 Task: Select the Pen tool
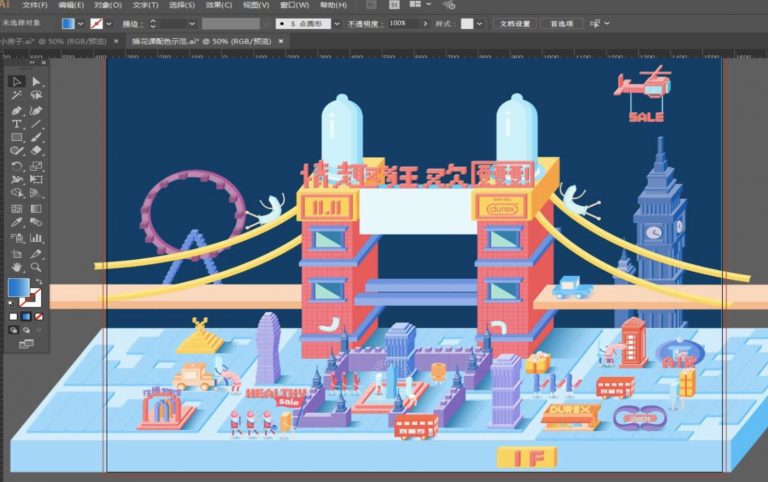click(17, 110)
